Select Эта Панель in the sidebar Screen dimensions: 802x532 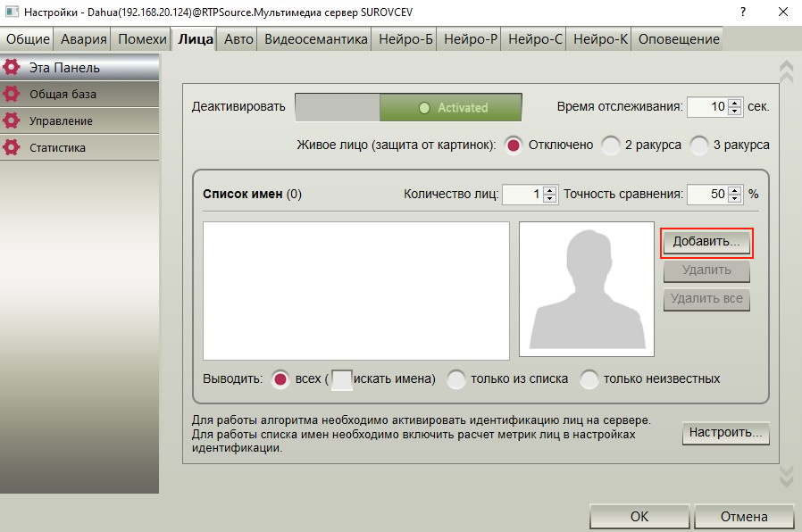point(79,68)
